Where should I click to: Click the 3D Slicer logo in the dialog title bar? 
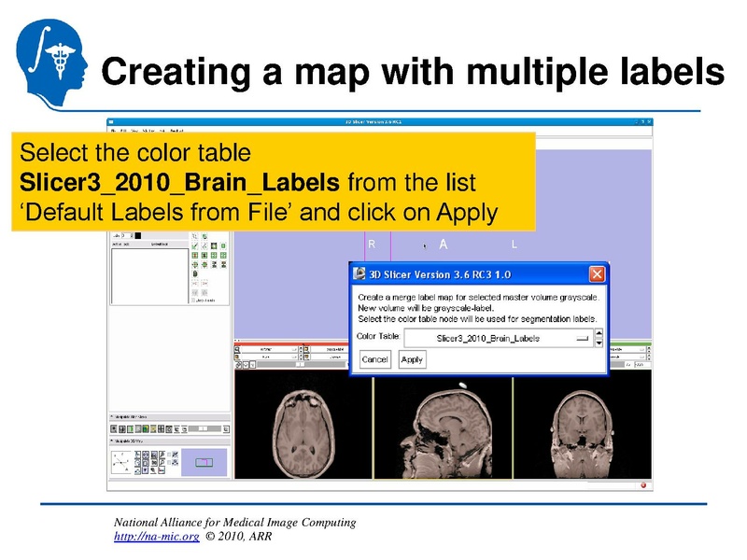point(360,273)
